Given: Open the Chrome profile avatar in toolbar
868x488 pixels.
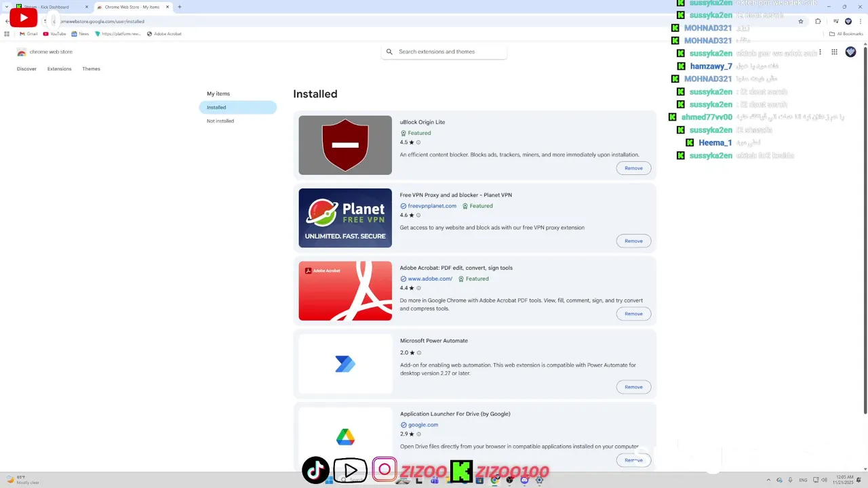Looking at the screenshot, I should click(848, 21).
